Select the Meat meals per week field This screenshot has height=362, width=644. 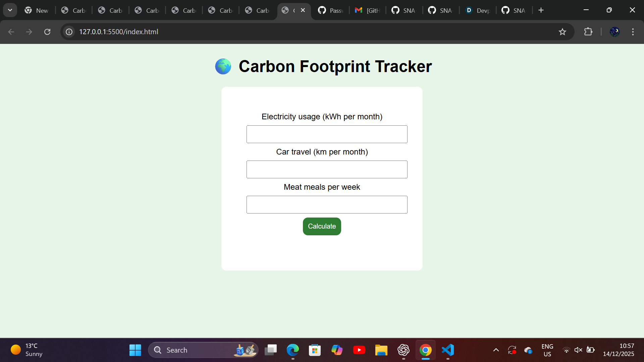(327, 204)
